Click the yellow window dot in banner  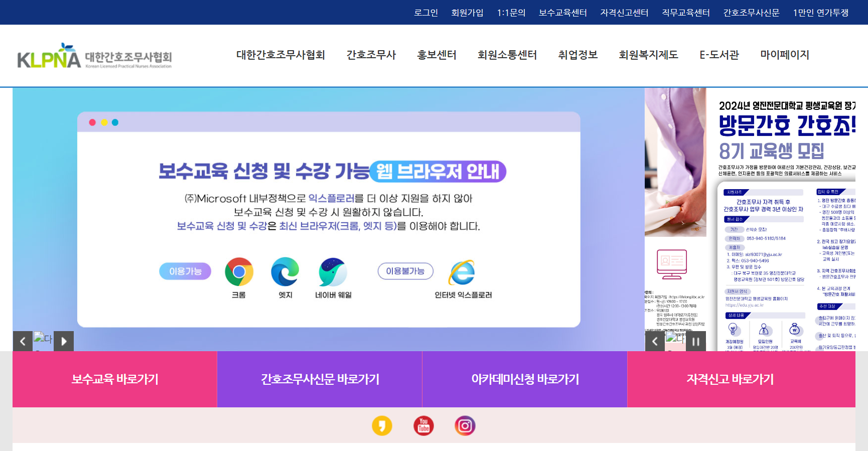pyautogui.click(x=104, y=122)
